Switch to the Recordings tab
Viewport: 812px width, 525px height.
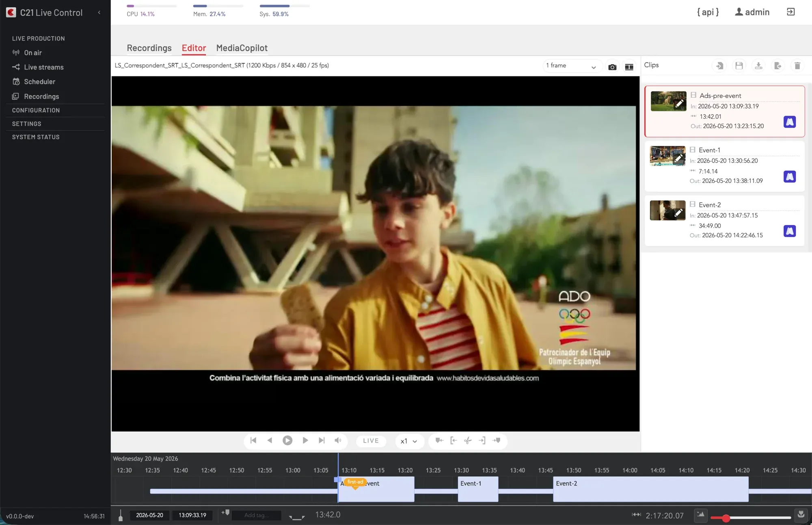149,48
